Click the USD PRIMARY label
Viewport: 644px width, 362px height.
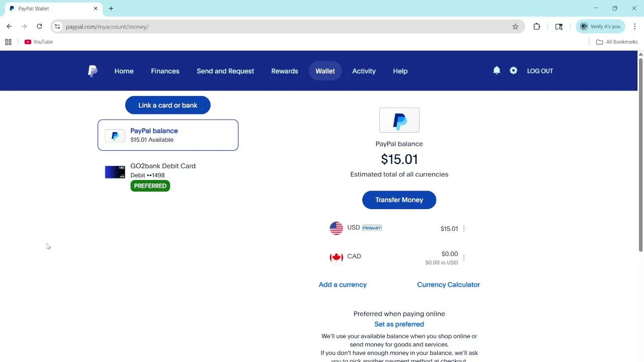(x=372, y=228)
